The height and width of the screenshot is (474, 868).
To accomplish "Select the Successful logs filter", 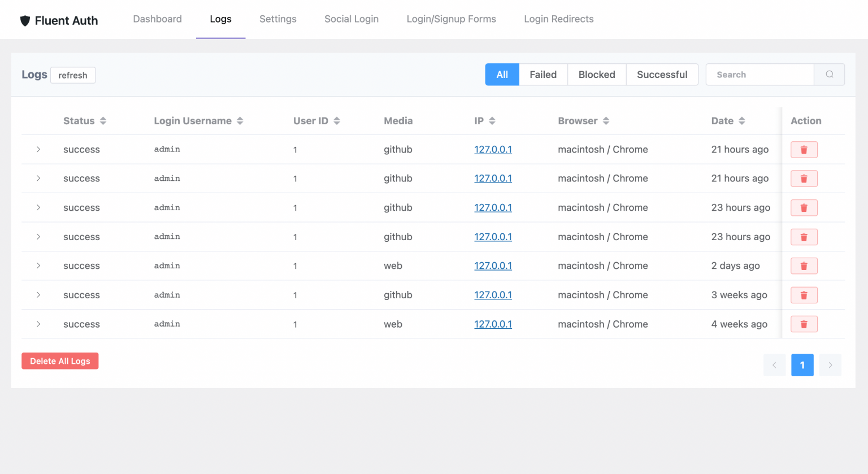I will coord(662,74).
